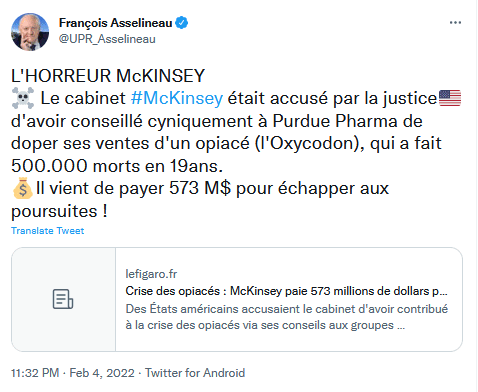Image resolution: width=478 pixels, height=392 pixels.
Task: Open the Crise des opiacés article headline
Action: [286, 291]
